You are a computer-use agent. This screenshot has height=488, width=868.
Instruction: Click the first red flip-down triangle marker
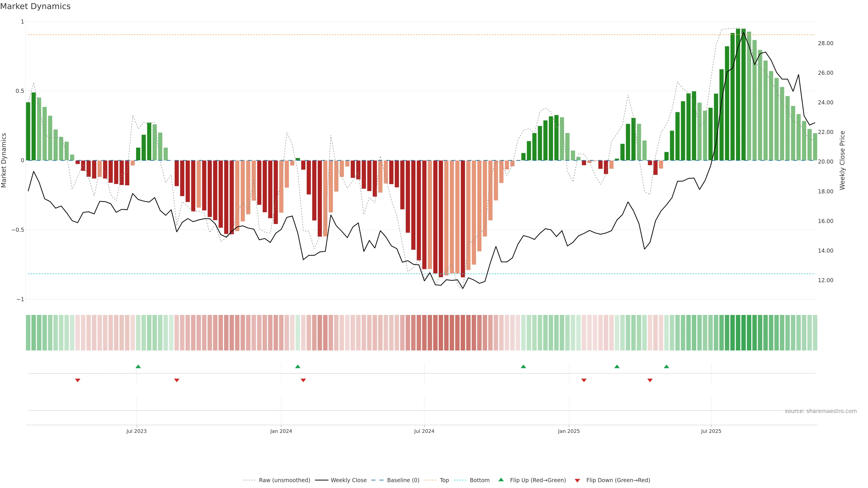(78, 380)
